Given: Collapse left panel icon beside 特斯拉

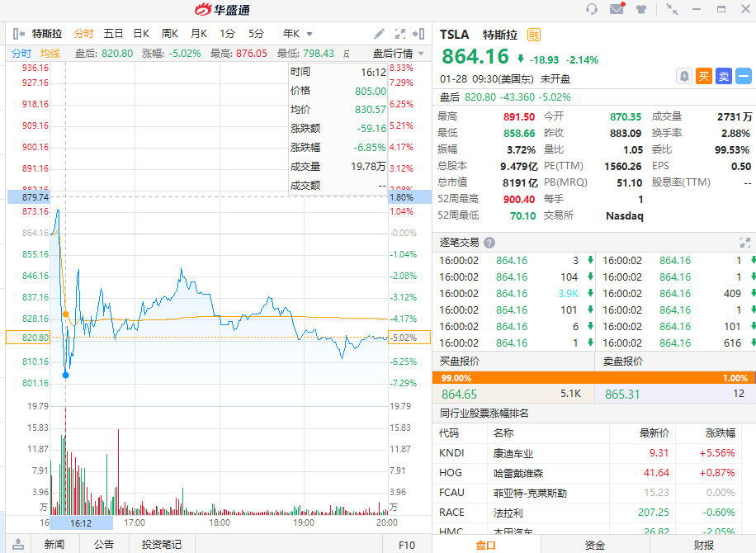Looking at the screenshot, I should [19, 34].
